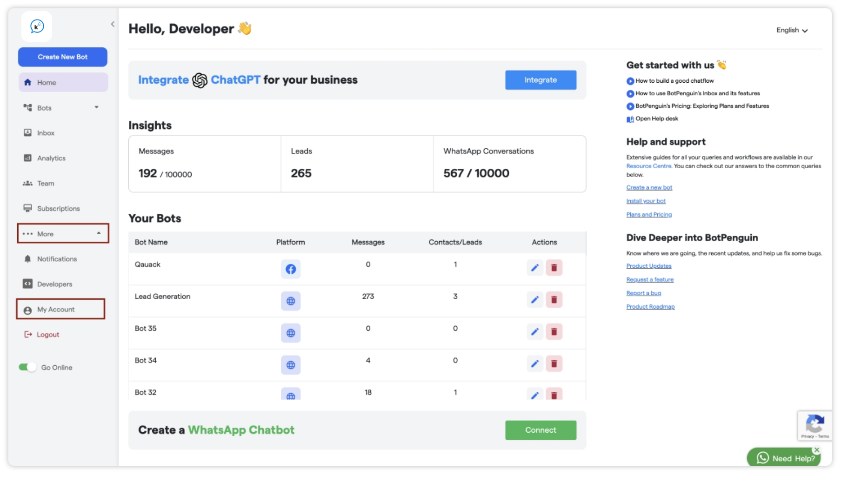The width and height of the screenshot is (868, 502).
Task: Expand the Bots sidebar dropdown
Action: (96, 107)
